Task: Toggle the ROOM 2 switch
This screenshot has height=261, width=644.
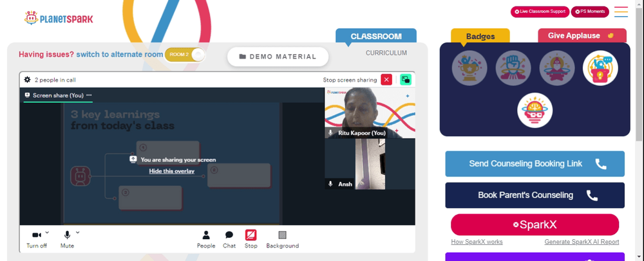Action: [185, 55]
